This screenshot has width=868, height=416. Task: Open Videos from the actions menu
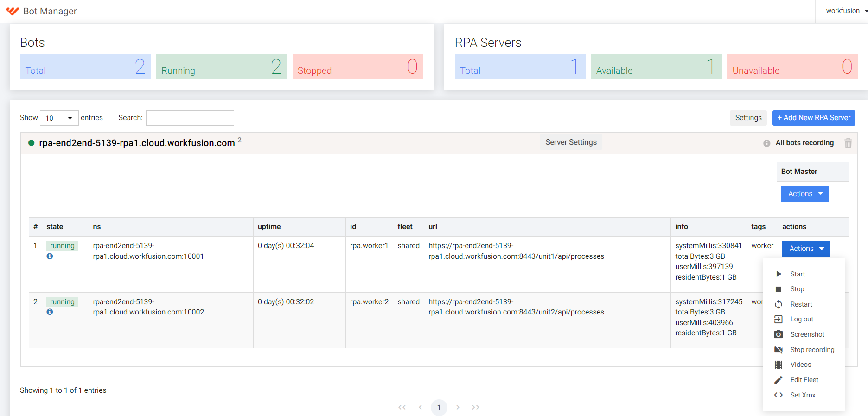click(x=801, y=365)
